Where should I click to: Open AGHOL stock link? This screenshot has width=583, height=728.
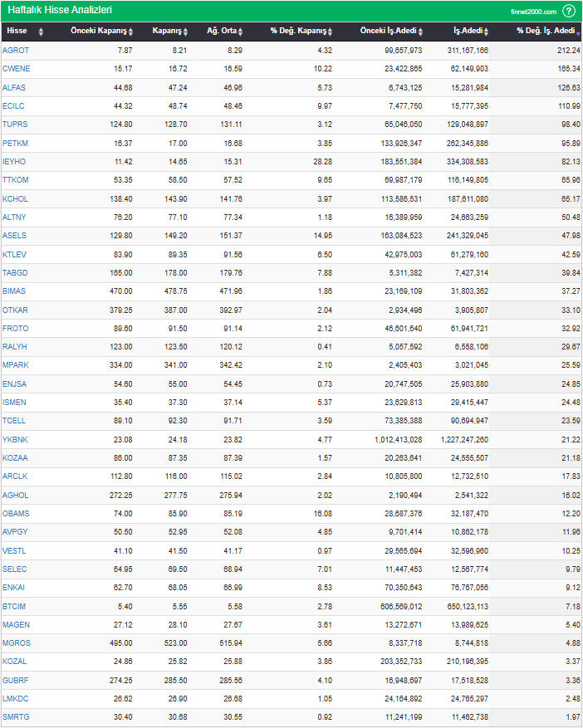(x=15, y=496)
